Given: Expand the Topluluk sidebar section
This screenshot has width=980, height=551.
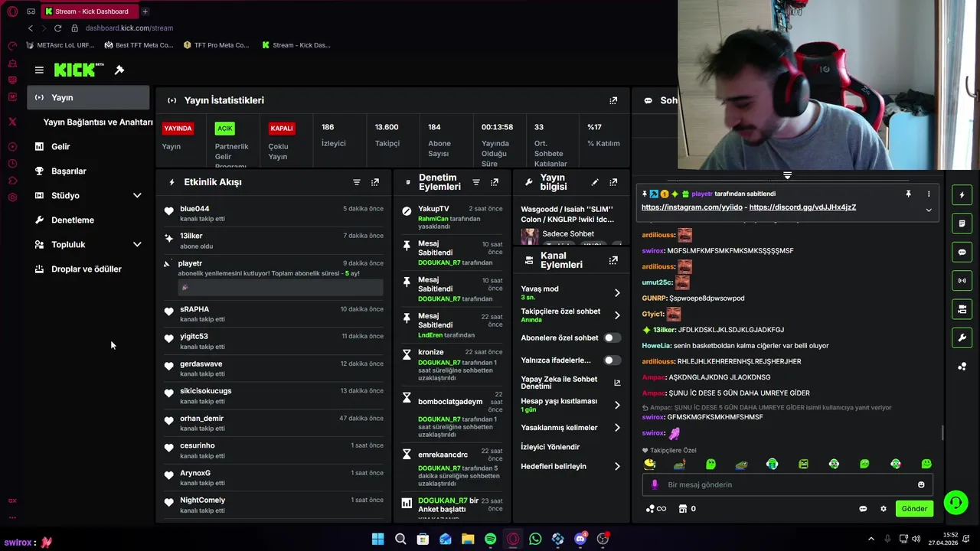Looking at the screenshot, I should [x=137, y=244].
